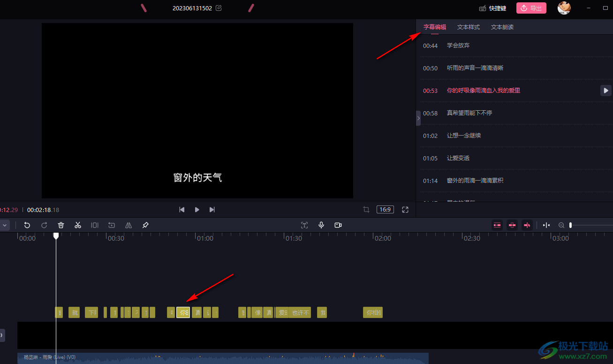Click the screen record camera icon
This screenshot has width=613, height=364.
tap(338, 225)
